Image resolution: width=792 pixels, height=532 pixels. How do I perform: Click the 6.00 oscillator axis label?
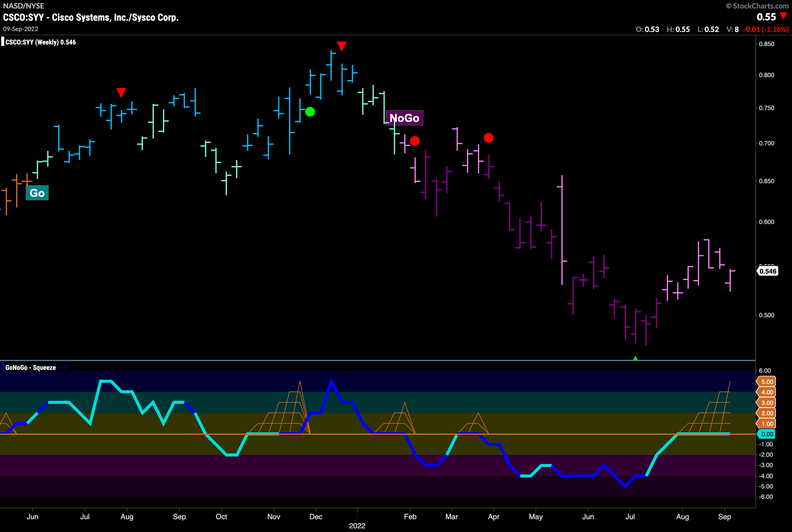tap(765, 371)
